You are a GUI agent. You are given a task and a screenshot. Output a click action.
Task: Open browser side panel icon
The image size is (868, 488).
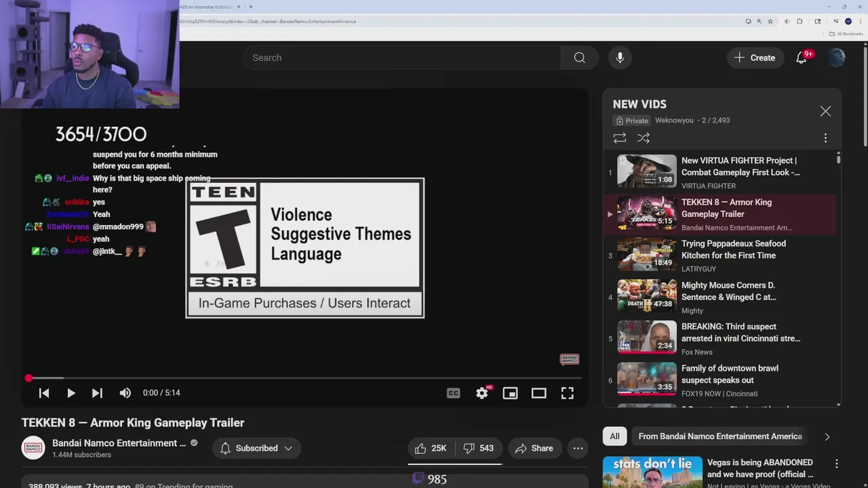[x=818, y=21]
